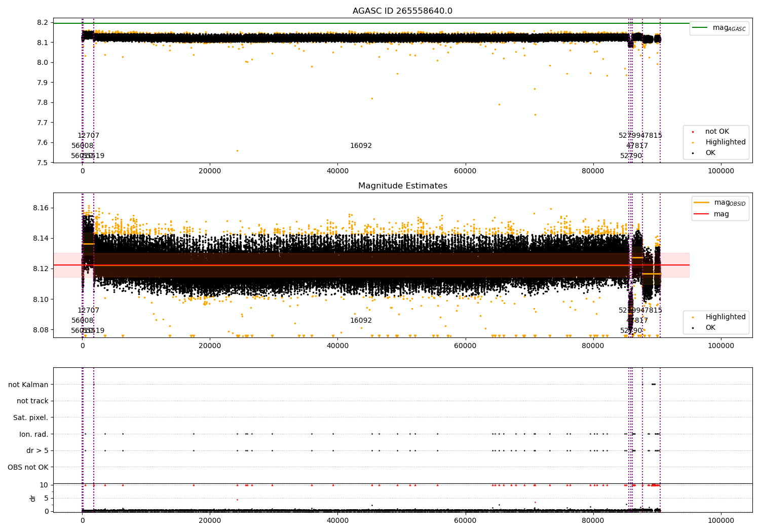Click the dr axis tick '10' in bottom plot
Screen dimensions: 760x532
point(44,485)
